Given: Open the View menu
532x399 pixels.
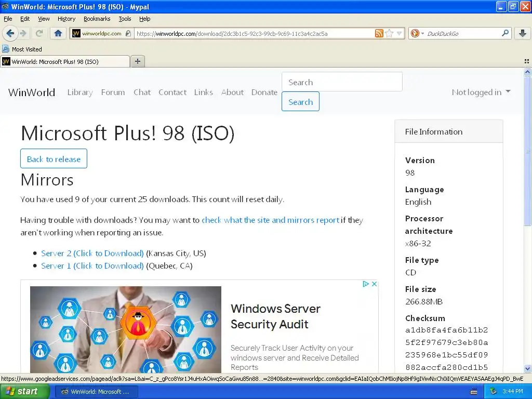Looking at the screenshot, I should click(x=44, y=19).
